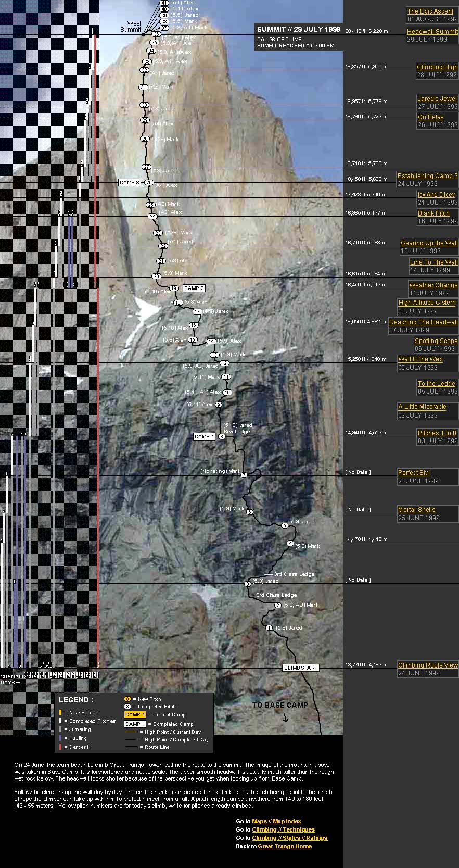
Task: Open the Headwall Summit dispatch link
Action: (432, 31)
